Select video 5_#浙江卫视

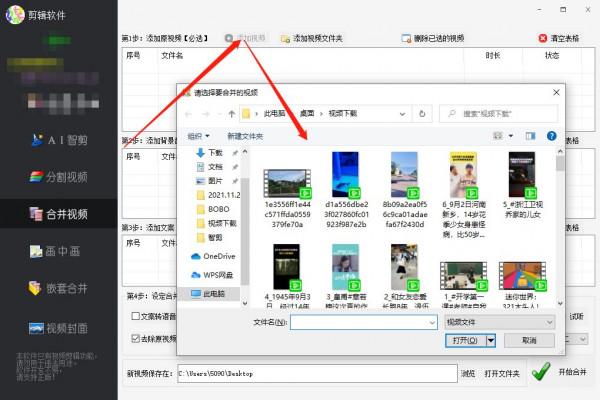(x=522, y=186)
